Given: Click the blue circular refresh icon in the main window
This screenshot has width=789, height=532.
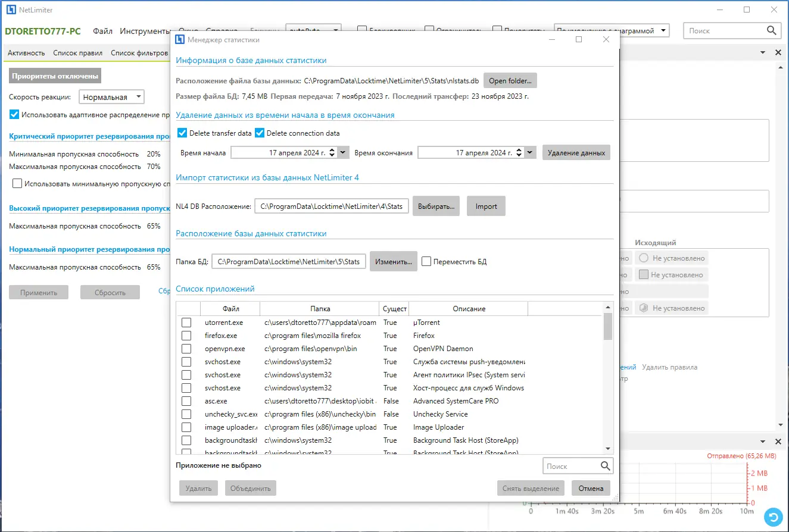Looking at the screenshot, I should coord(773,516).
